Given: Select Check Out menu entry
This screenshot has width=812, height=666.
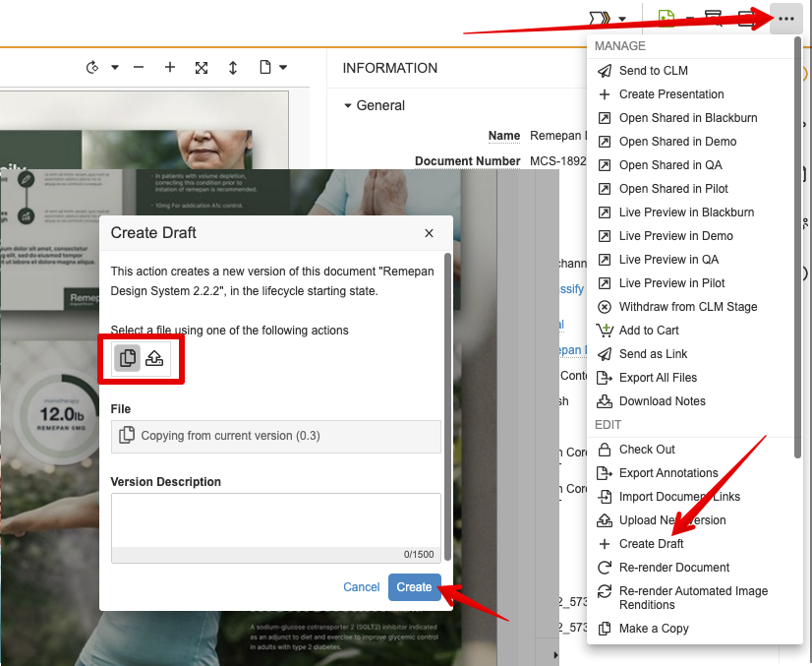Looking at the screenshot, I should tap(647, 450).
